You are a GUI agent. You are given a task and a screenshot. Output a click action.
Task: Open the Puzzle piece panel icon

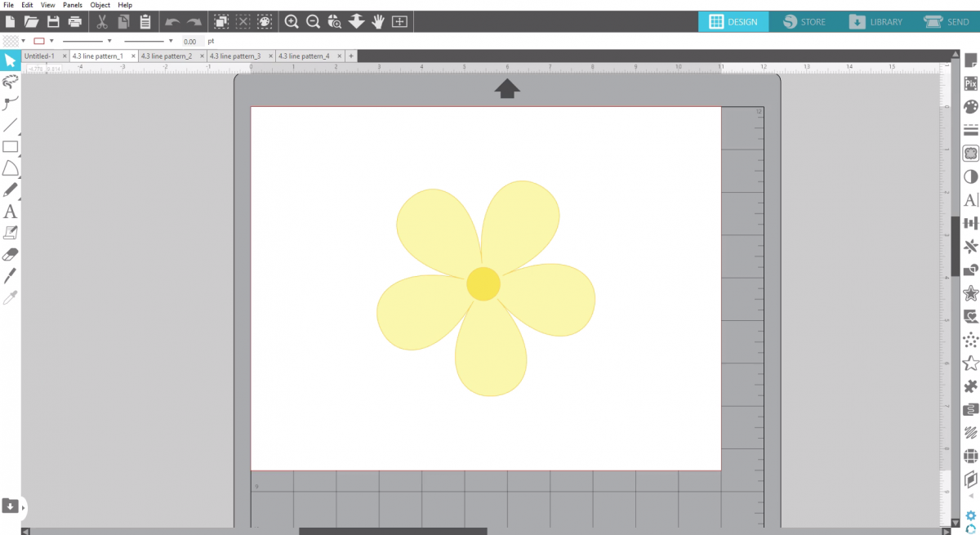click(x=970, y=386)
